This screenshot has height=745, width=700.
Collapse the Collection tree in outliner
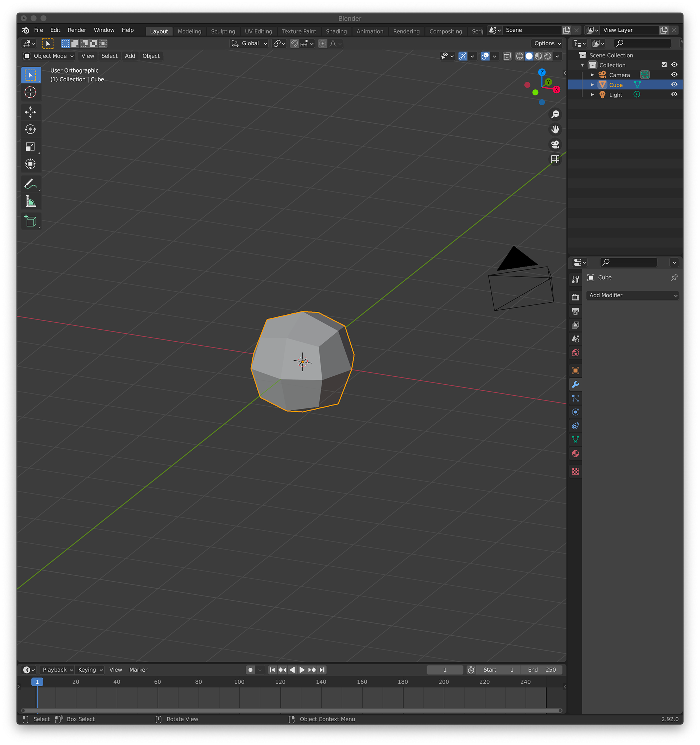coord(582,65)
